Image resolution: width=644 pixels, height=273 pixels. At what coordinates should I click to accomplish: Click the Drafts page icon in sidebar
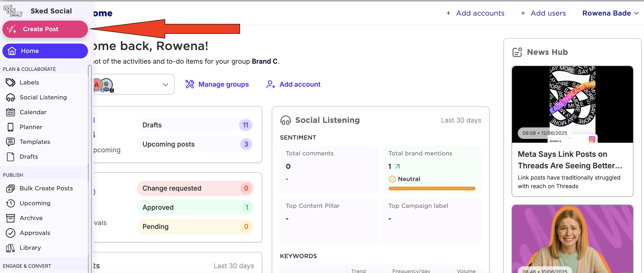(11, 157)
